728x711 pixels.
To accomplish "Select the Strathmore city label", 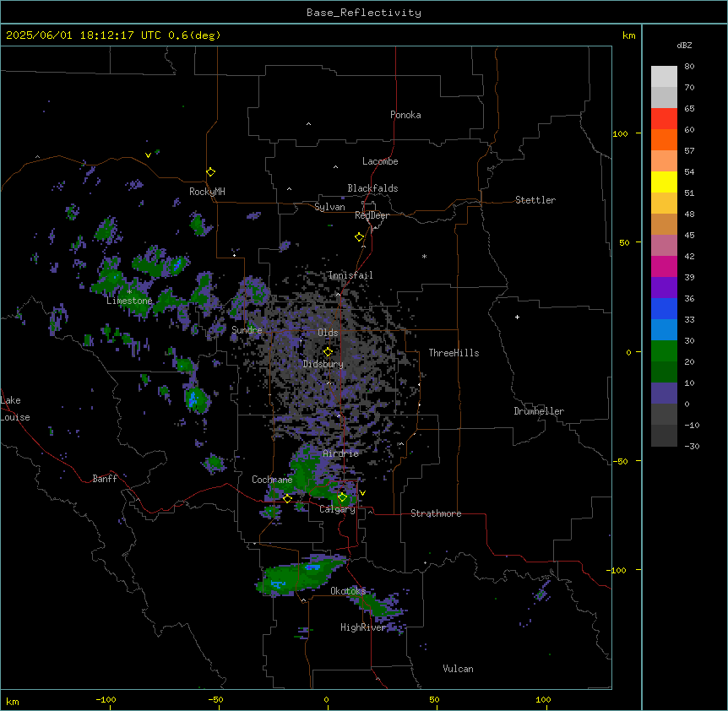I will (436, 513).
